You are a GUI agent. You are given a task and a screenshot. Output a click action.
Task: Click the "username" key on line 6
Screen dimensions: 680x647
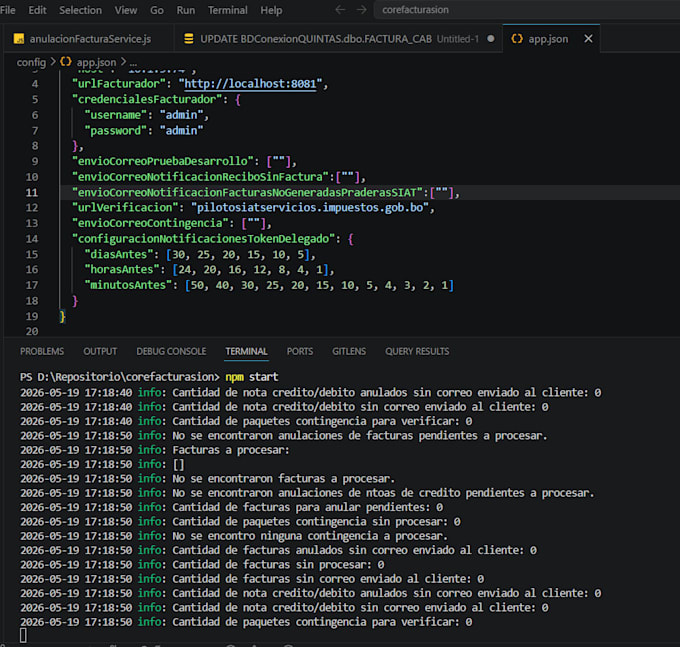[x=115, y=115]
